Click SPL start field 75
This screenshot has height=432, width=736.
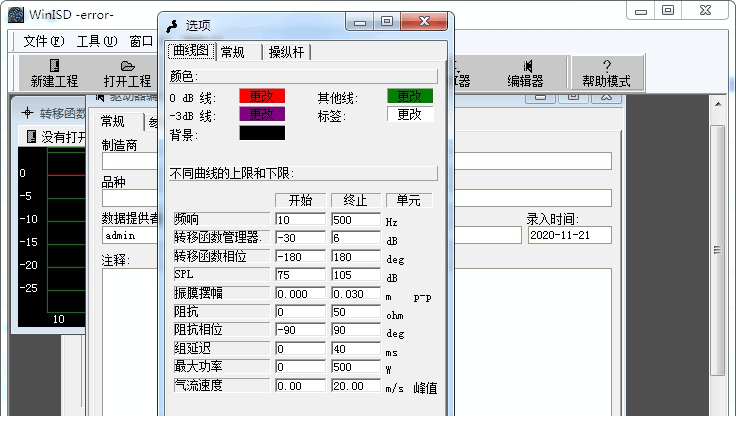coord(300,275)
